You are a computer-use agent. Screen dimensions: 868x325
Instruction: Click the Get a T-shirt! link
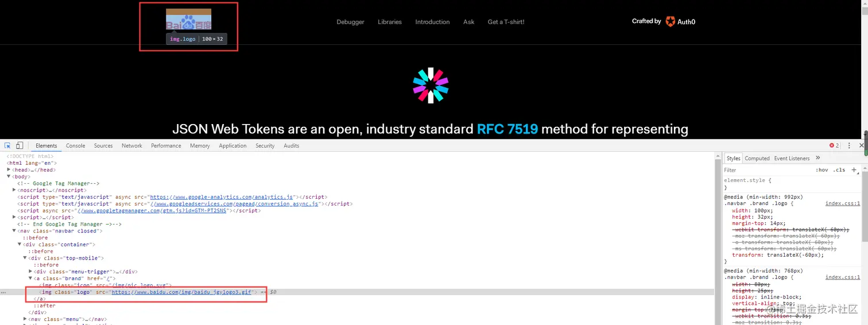click(506, 22)
